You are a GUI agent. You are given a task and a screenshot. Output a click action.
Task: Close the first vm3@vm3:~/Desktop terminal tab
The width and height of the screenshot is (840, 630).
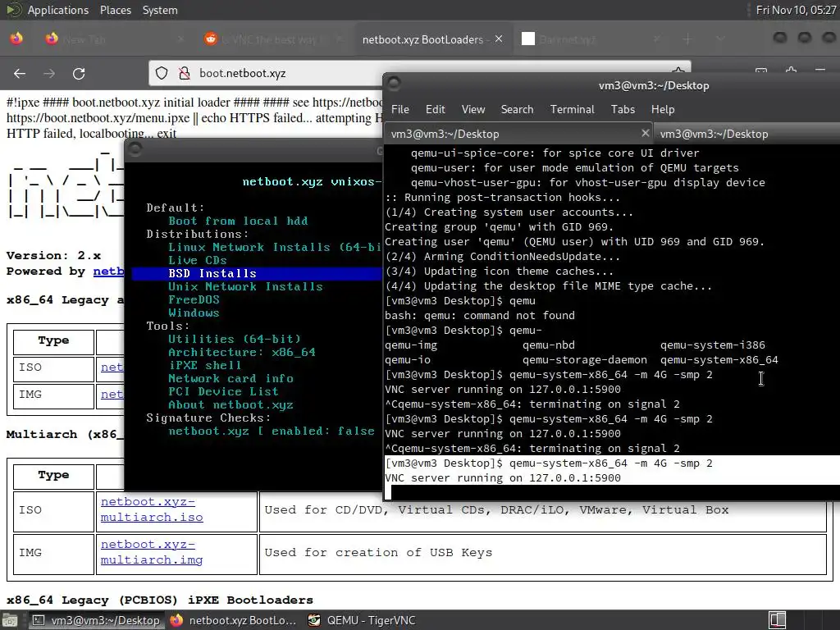pos(645,133)
